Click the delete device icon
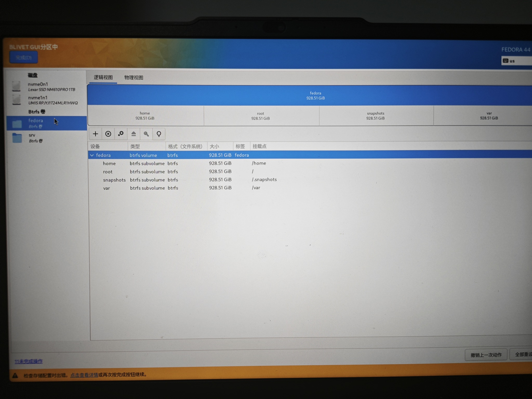532x399 pixels. [x=108, y=134]
